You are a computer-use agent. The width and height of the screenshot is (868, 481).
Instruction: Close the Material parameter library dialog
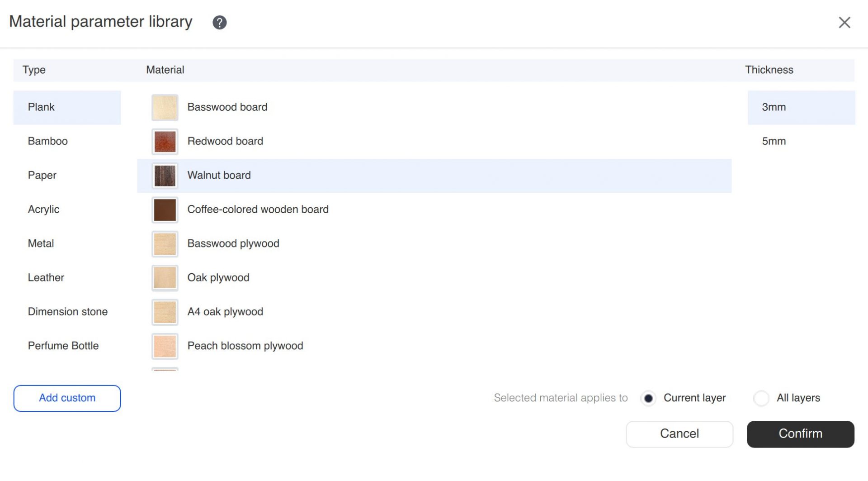coord(844,22)
